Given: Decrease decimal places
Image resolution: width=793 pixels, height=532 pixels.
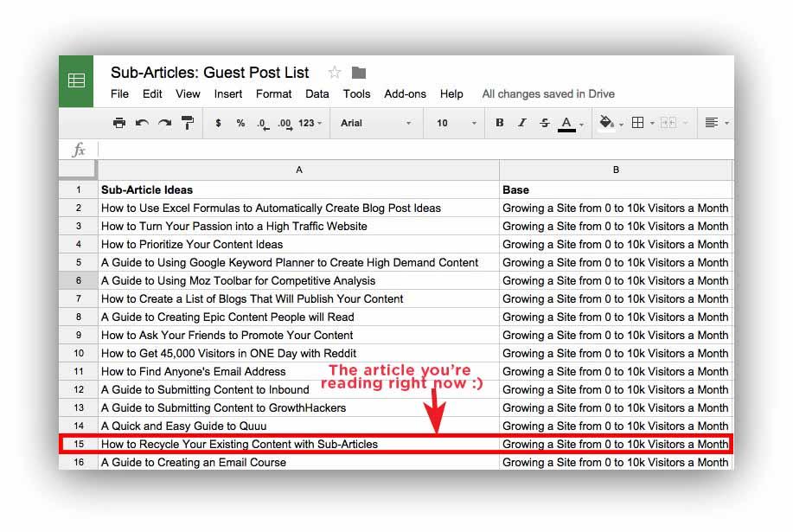Looking at the screenshot, I should click(263, 124).
